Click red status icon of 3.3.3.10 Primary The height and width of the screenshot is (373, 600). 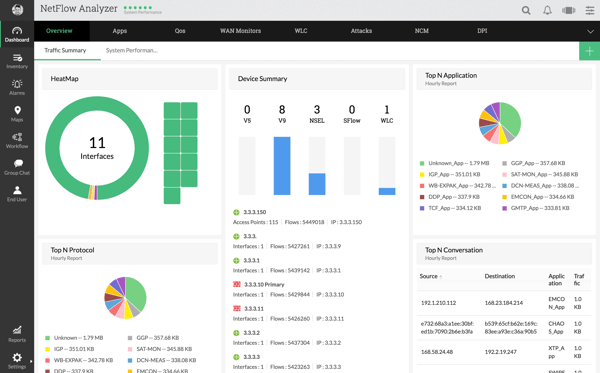(236, 284)
